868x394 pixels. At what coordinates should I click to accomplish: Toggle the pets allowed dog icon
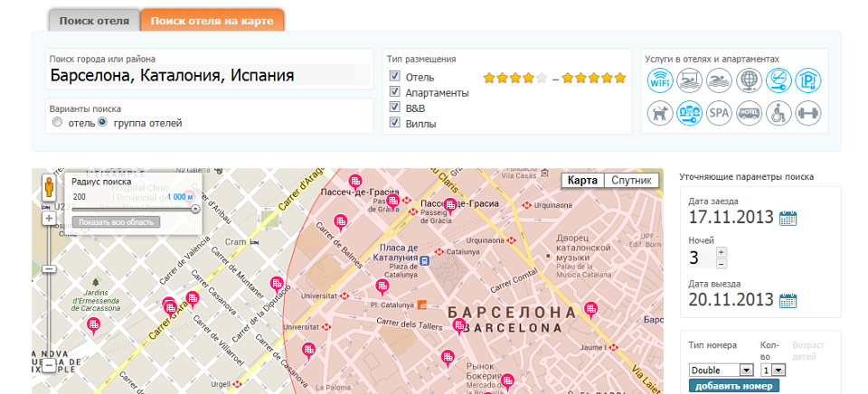[x=660, y=114]
